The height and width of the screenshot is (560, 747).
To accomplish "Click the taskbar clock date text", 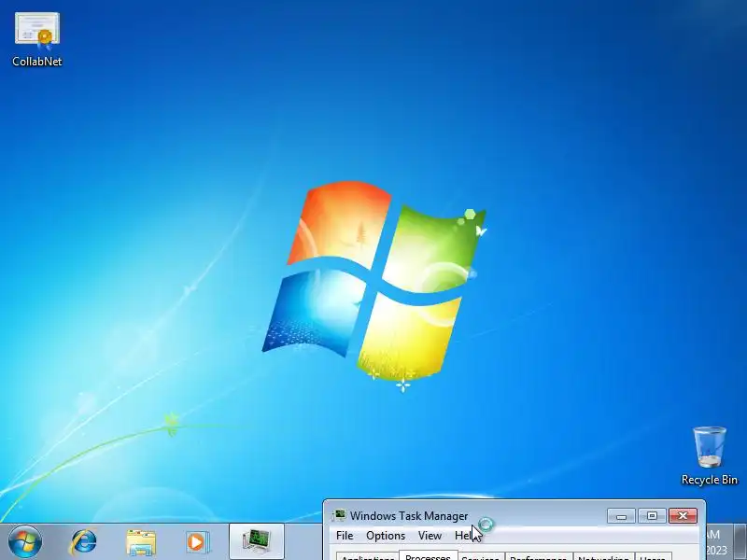I will [716, 550].
